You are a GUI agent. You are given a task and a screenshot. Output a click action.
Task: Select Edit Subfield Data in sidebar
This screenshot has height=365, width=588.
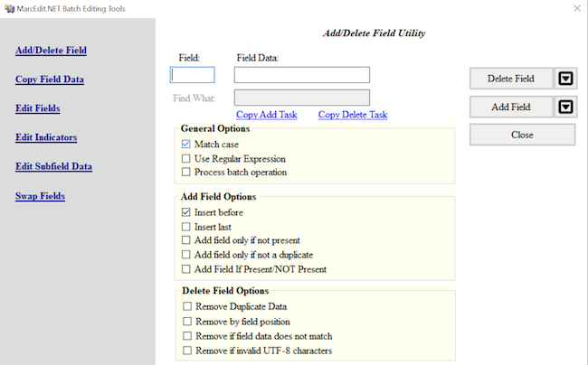pyautogui.click(x=53, y=166)
